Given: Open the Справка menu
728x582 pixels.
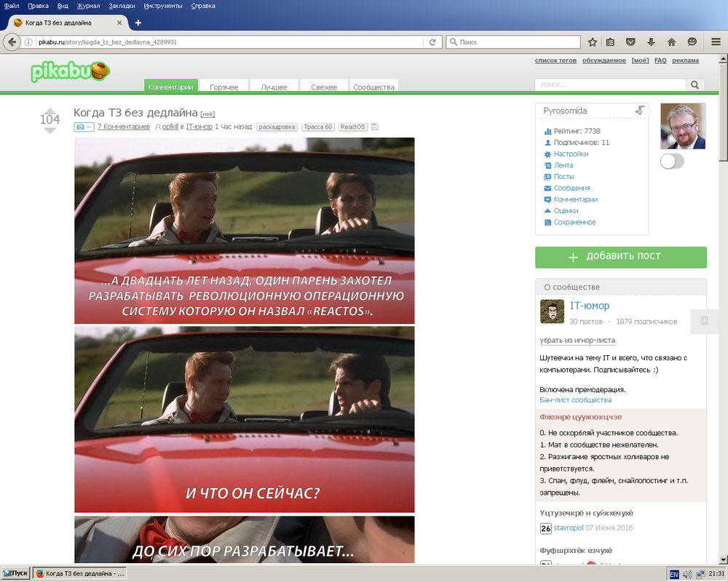Looking at the screenshot, I should click(203, 6).
